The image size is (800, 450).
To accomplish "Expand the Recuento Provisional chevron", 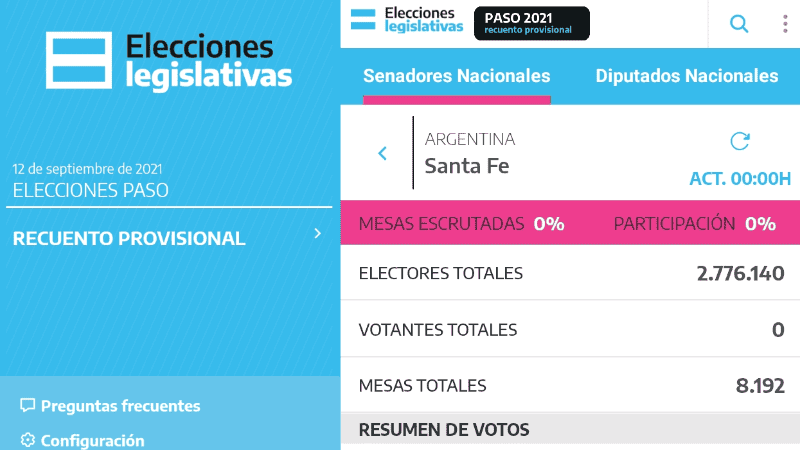I will pos(317,234).
